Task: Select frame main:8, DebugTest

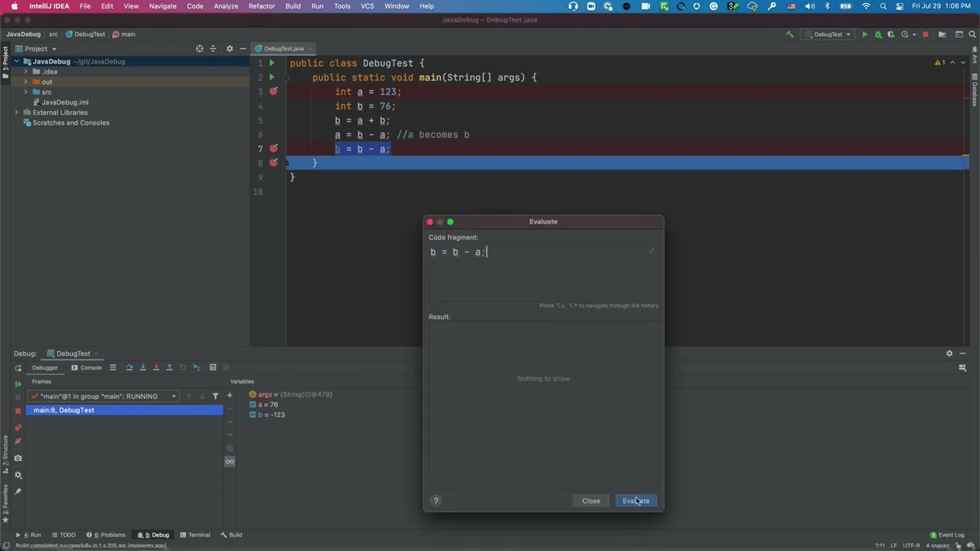Action: pos(125,410)
